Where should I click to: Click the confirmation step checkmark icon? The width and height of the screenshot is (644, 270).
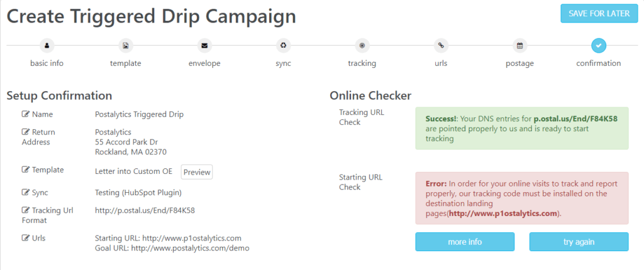(x=599, y=46)
